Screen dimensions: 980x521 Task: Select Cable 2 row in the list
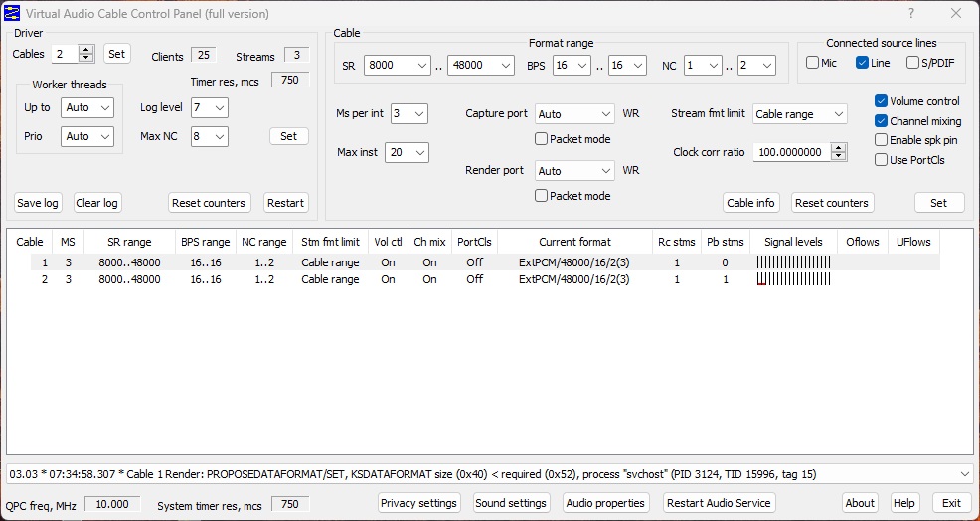(x=473, y=279)
